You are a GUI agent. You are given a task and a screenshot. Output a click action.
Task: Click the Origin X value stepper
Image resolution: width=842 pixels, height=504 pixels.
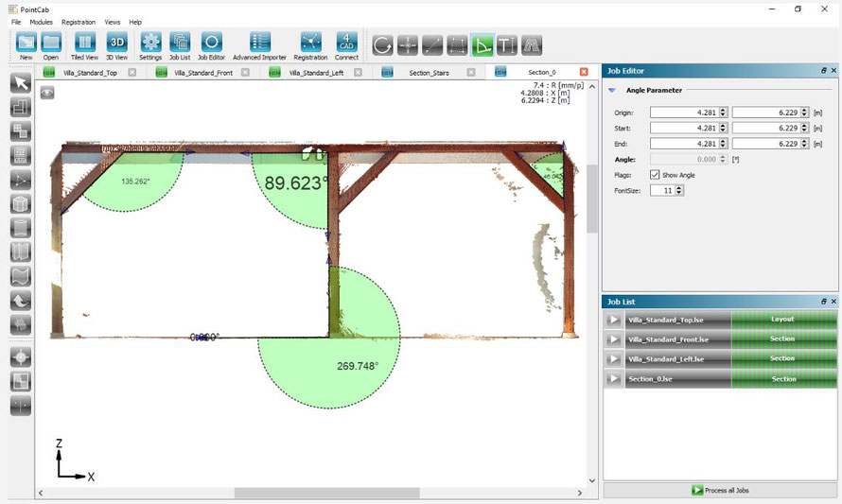pyautogui.click(x=723, y=113)
